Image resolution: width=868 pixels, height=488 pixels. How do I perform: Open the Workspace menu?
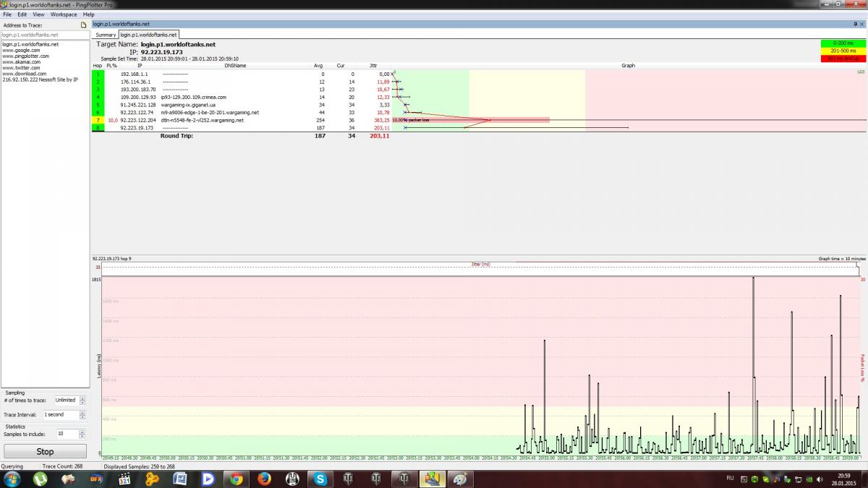click(x=64, y=14)
